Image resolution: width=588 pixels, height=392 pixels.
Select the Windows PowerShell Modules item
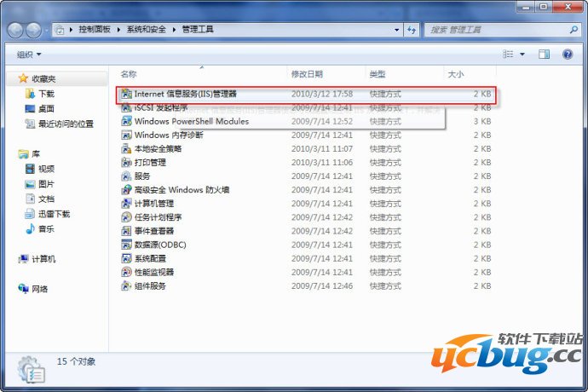pos(191,121)
